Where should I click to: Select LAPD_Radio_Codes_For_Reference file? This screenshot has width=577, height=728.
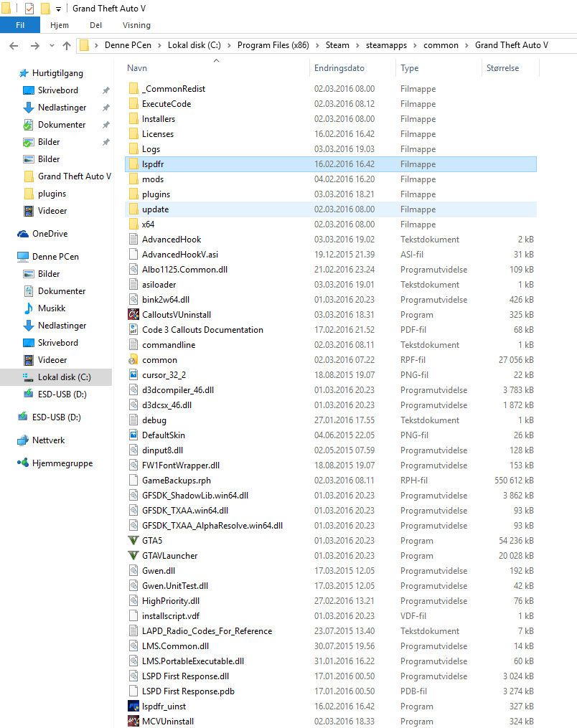click(331, 631)
